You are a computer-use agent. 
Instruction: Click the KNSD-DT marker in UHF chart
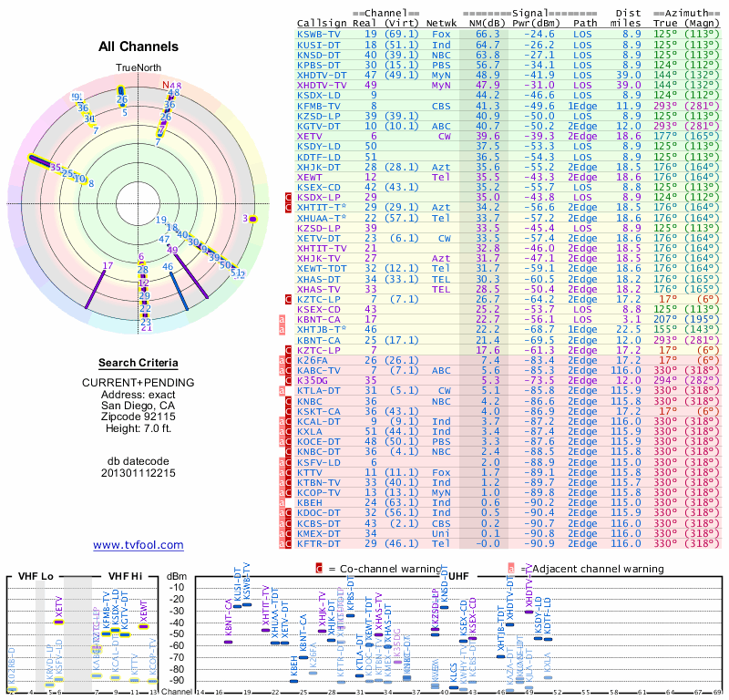[x=444, y=607]
